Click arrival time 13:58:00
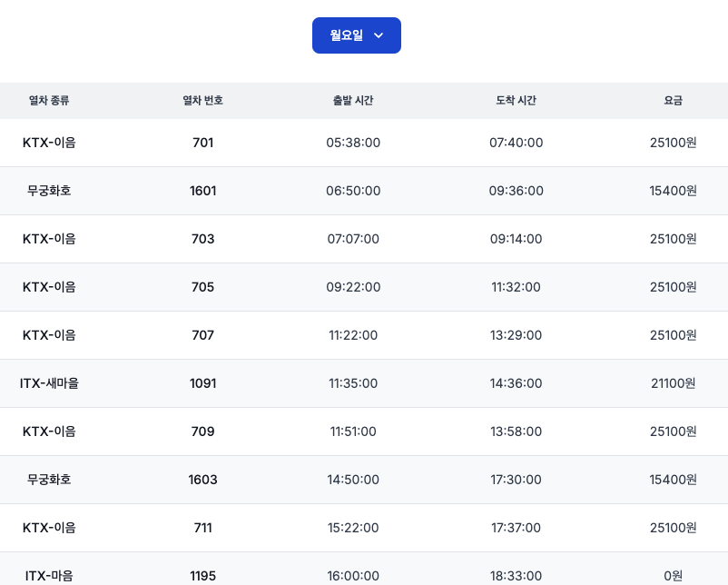728x585 pixels. (x=516, y=431)
